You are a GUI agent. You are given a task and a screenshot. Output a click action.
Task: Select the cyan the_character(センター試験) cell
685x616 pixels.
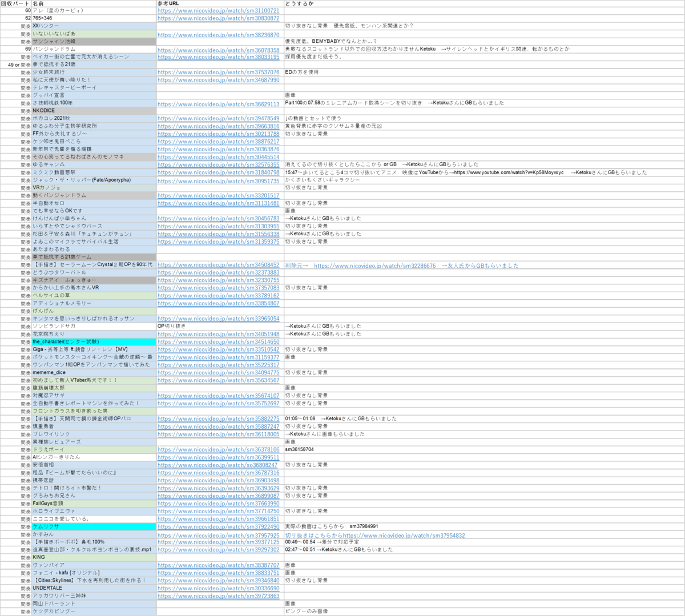click(x=94, y=342)
